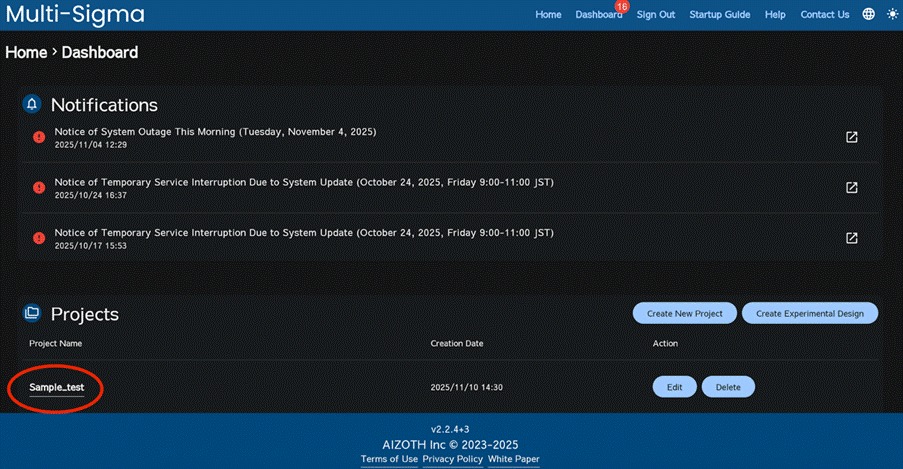Edit the Sample_test project
The width and height of the screenshot is (903, 469).
click(x=675, y=386)
